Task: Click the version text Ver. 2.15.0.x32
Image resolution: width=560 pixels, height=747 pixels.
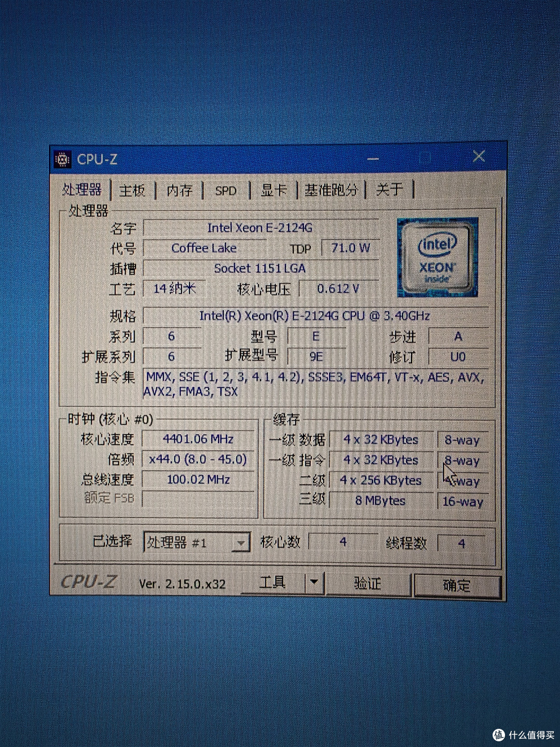Action: [182, 584]
